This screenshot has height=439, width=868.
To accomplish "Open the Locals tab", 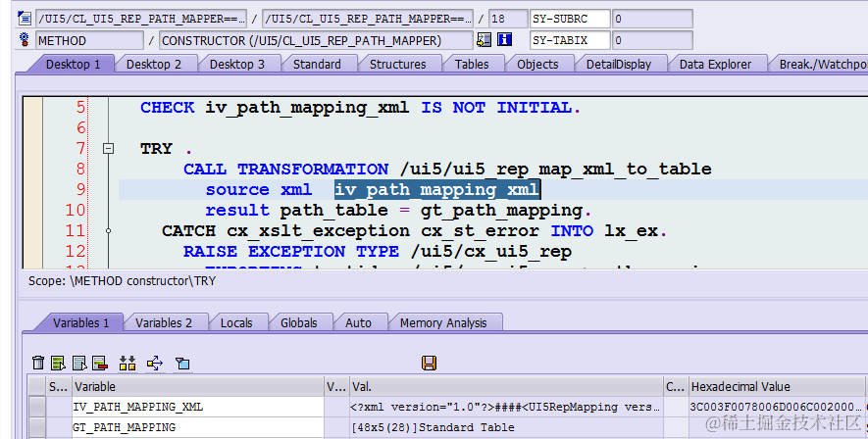I will pos(236,323).
